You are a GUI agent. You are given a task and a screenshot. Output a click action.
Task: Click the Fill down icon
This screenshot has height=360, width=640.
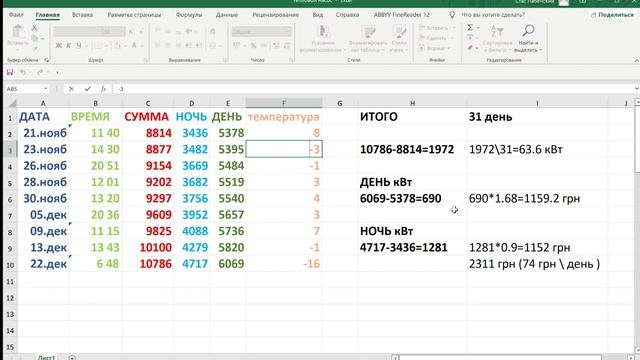click(470, 38)
